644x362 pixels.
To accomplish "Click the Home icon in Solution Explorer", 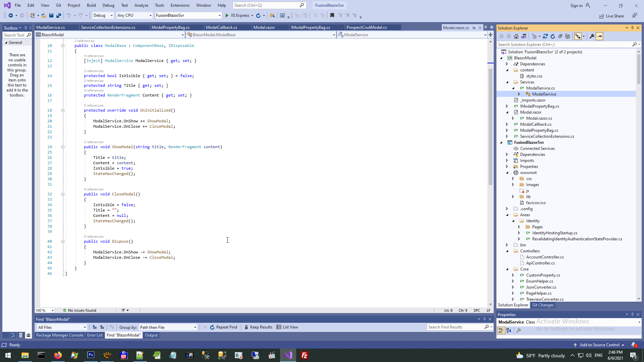I will coord(516,36).
